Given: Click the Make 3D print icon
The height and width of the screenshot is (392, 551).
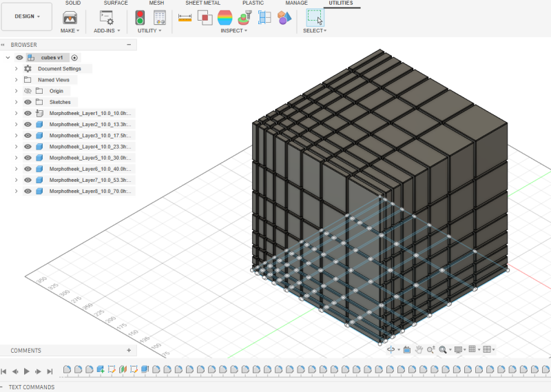Looking at the screenshot, I should [x=70, y=18].
